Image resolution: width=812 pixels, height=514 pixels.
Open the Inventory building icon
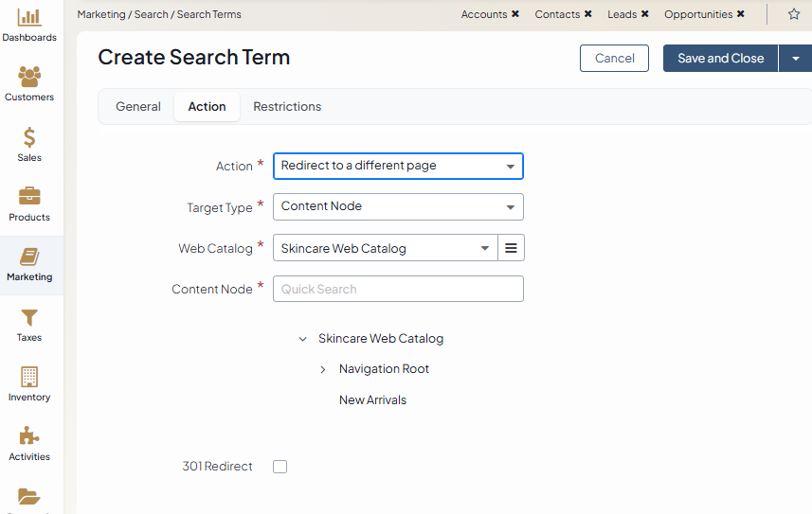coord(29,377)
